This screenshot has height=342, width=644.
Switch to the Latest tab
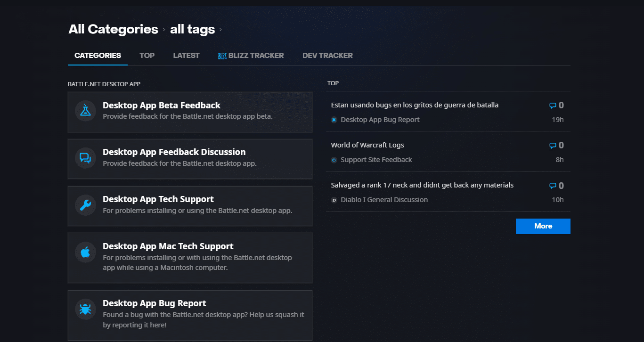point(186,56)
